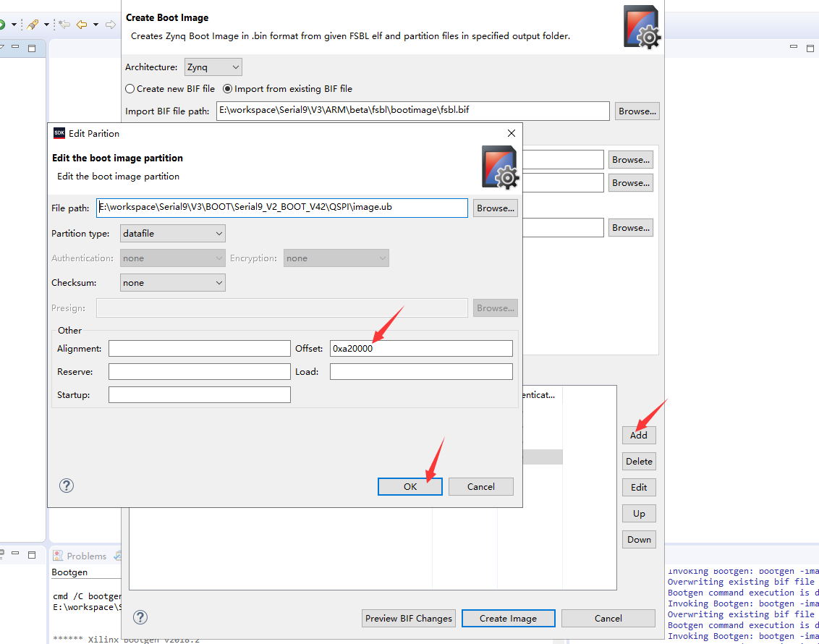Click the forward navigation arrow icon
The height and width of the screenshot is (644, 819).
pos(110,25)
